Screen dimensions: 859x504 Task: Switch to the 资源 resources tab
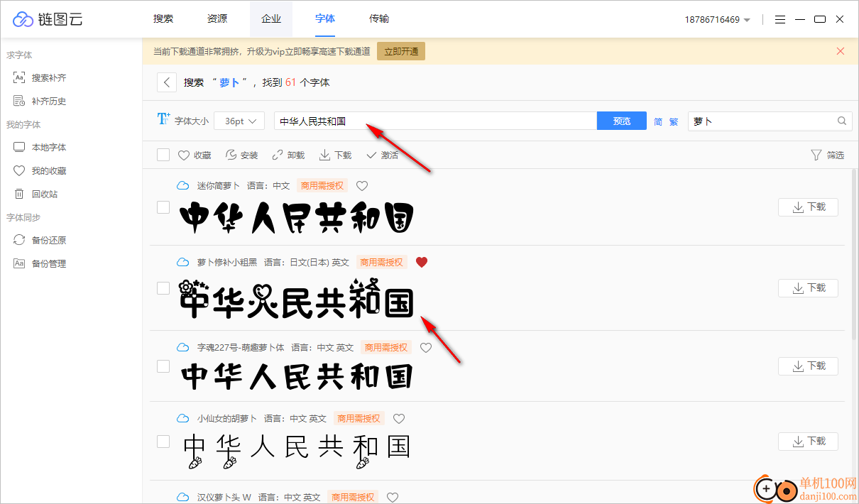[x=217, y=18]
